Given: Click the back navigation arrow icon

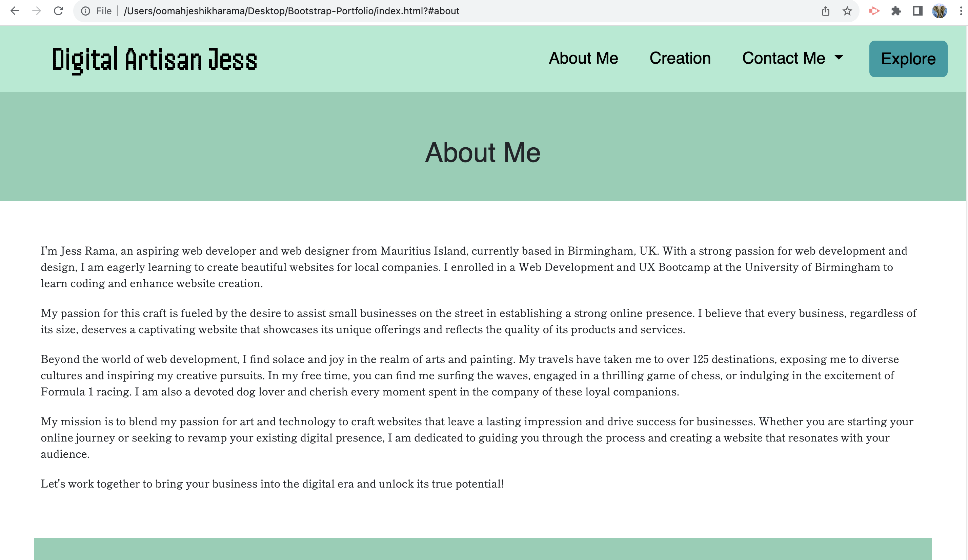Looking at the screenshot, I should tap(14, 11).
